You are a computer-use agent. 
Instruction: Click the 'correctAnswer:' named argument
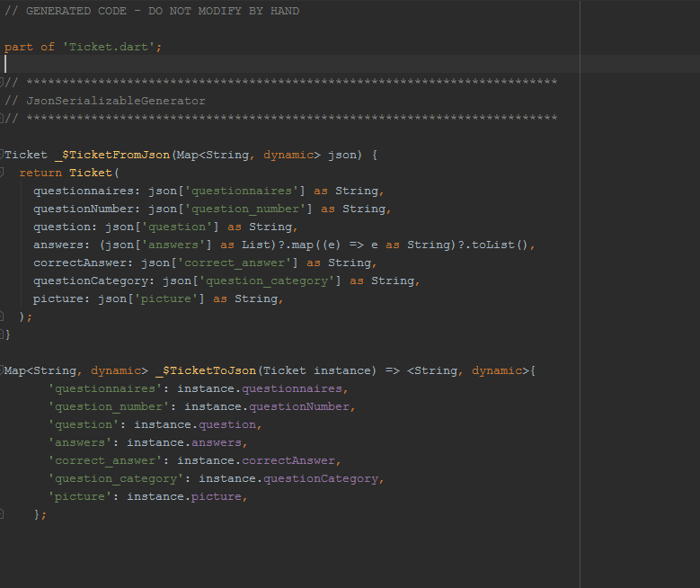[84, 263]
